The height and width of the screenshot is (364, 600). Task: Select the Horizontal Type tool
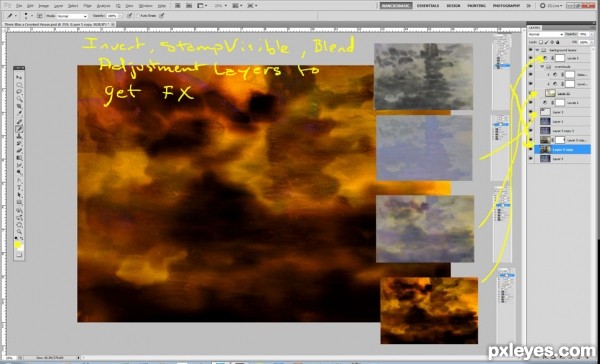click(19, 187)
